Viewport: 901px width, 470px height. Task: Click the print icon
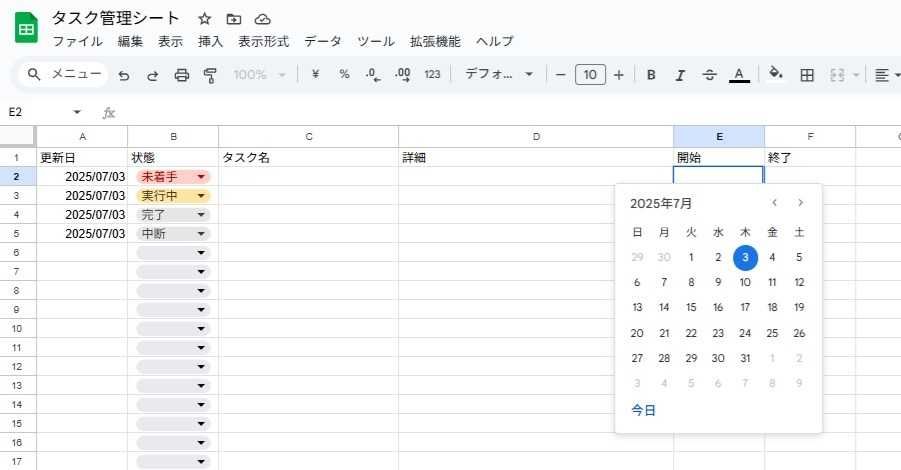click(182, 75)
